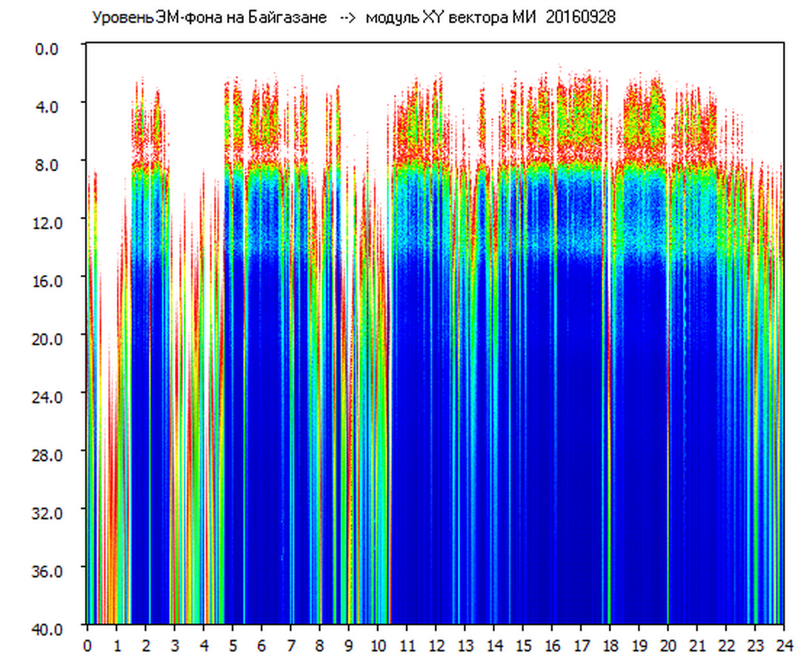Select hour 3 on the time axis

174,646
